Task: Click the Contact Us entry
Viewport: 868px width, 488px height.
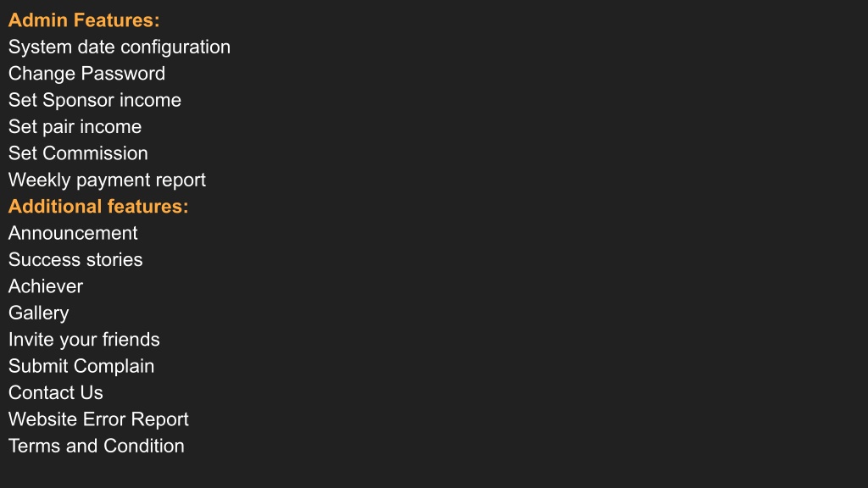Action: coord(55,392)
